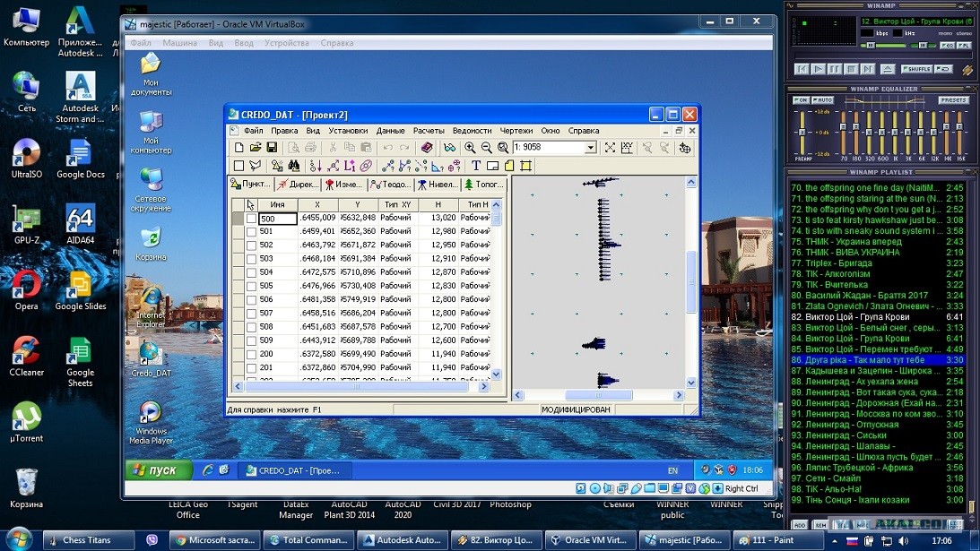Open Ведомости menu in CREDO_DAT
The height and width of the screenshot is (551, 980).
[472, 131]
